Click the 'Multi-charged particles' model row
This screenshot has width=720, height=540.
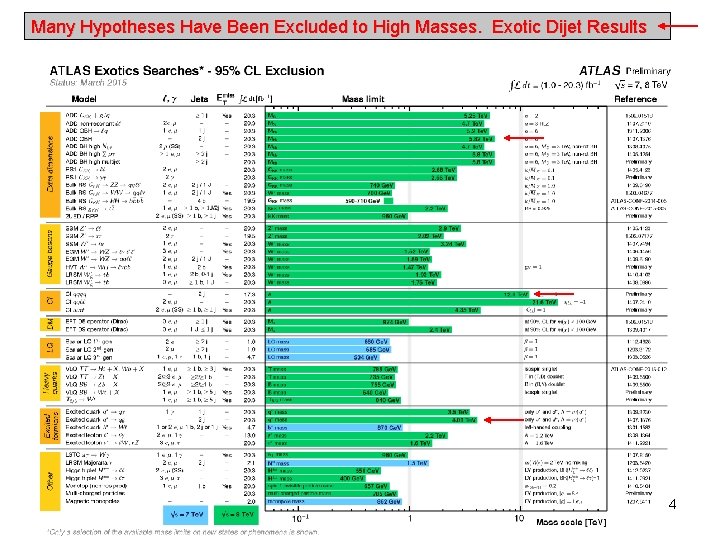(95, 493)
